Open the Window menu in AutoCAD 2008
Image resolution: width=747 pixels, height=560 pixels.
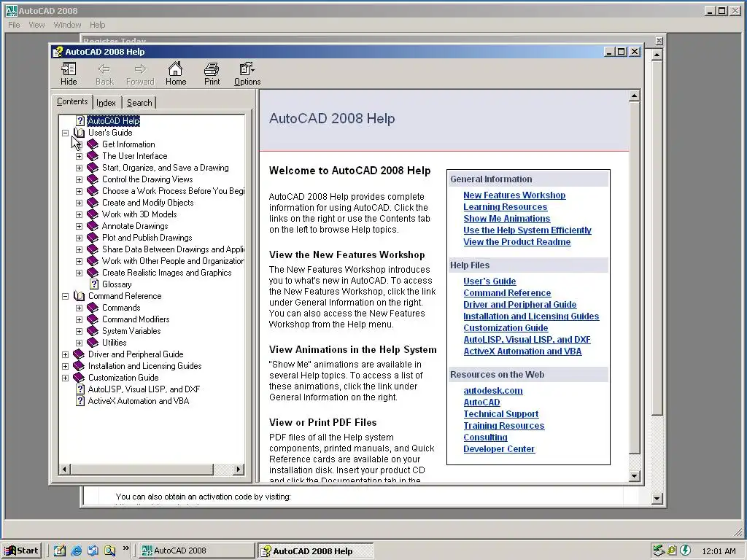click(x=67, y=25)
